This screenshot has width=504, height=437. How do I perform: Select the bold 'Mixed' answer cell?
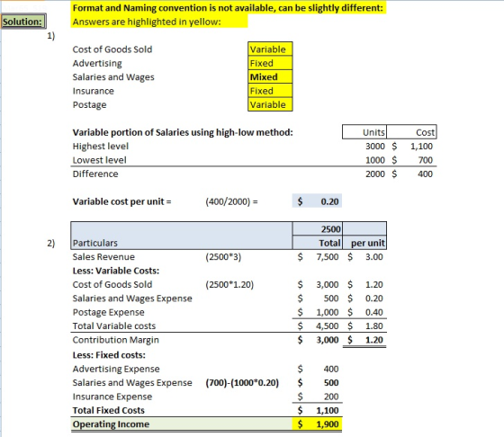click(270, 76)
